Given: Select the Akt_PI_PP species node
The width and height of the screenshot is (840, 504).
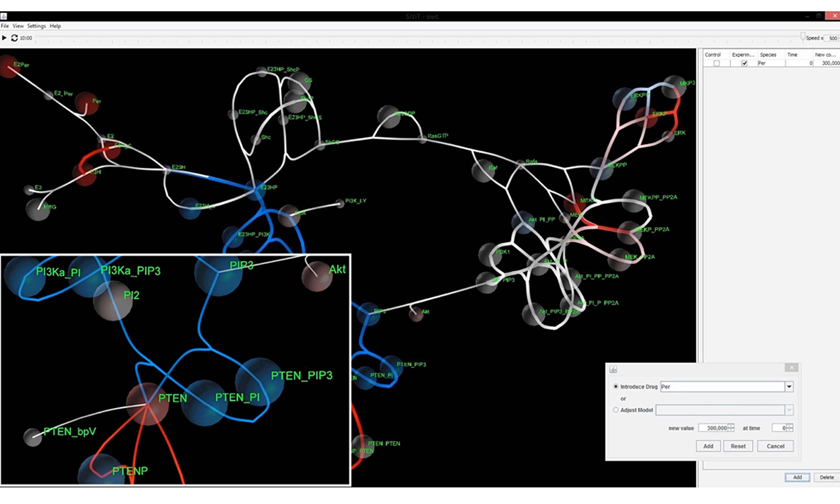Looking at the screenshot, I should tap(523, 222).
